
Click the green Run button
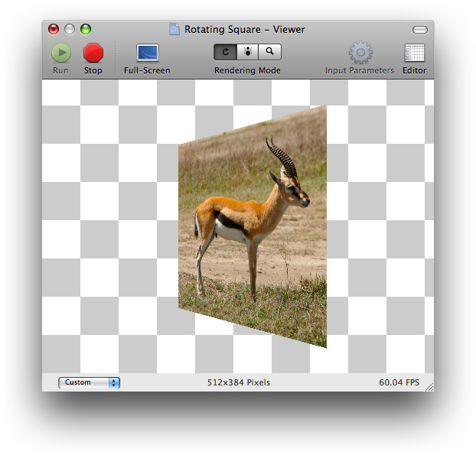click(x=60, y=53)
